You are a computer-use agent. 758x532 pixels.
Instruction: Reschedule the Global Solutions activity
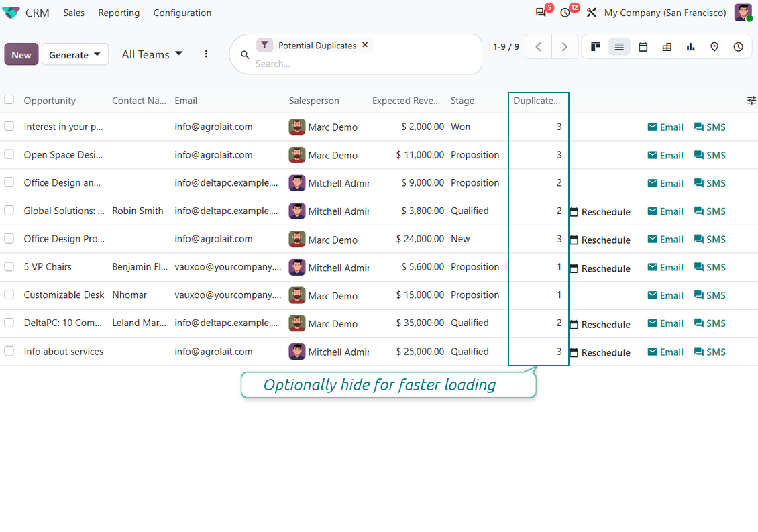600,212
